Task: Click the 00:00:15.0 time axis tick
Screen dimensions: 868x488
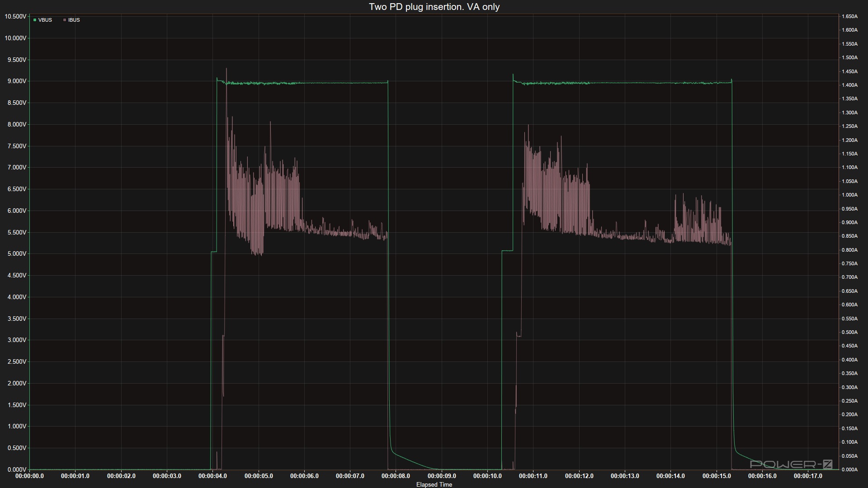Action: (x=717, y=476)
